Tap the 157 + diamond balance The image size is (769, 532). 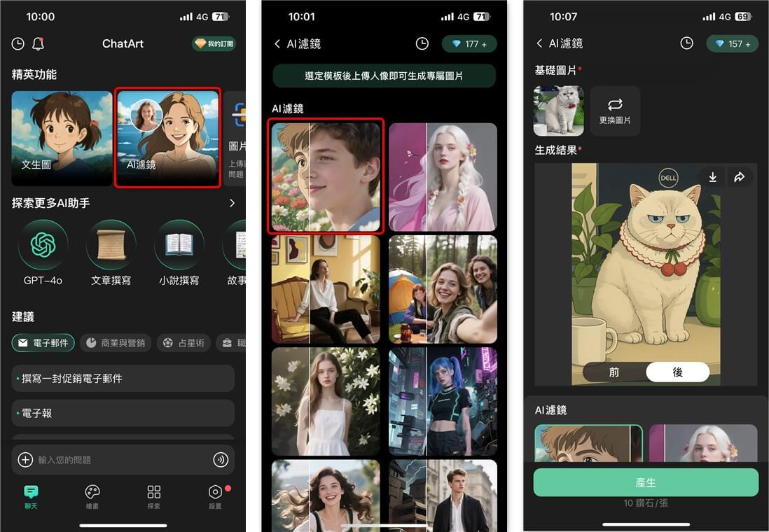(x=732, y=43)
